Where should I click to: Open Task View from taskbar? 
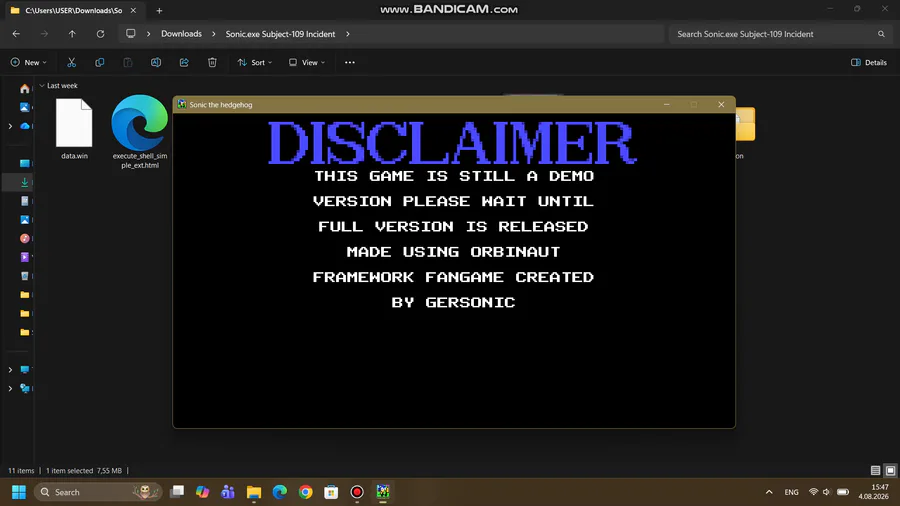177,492
